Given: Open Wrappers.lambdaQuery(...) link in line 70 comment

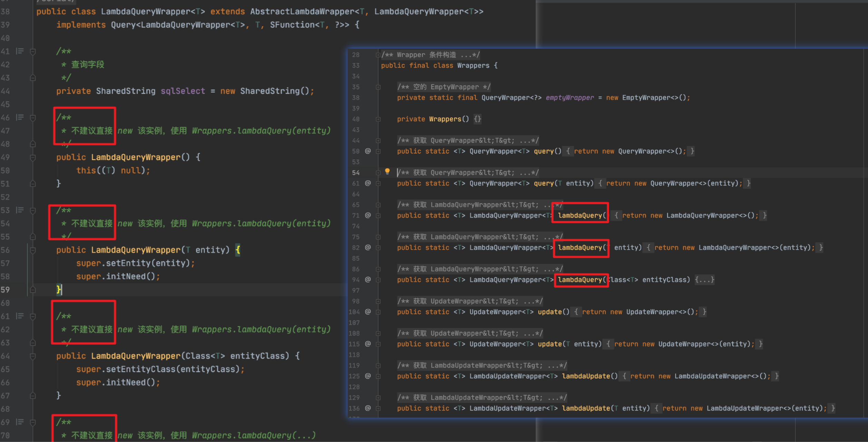Looking at the screenshot, I should [x=254, y=435].
